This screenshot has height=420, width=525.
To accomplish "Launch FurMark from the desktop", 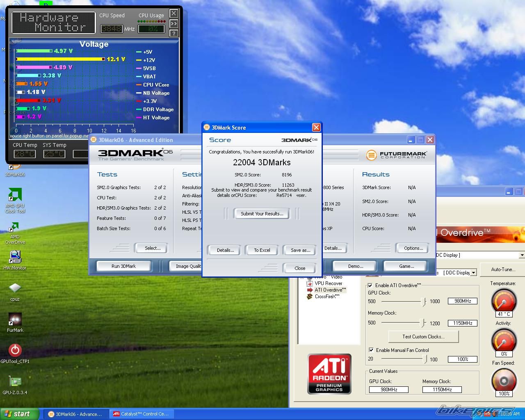I will pos(15,322).
